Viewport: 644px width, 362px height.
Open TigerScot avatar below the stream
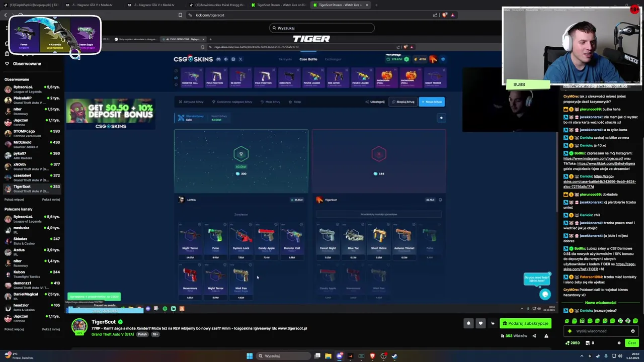point(79,327)
